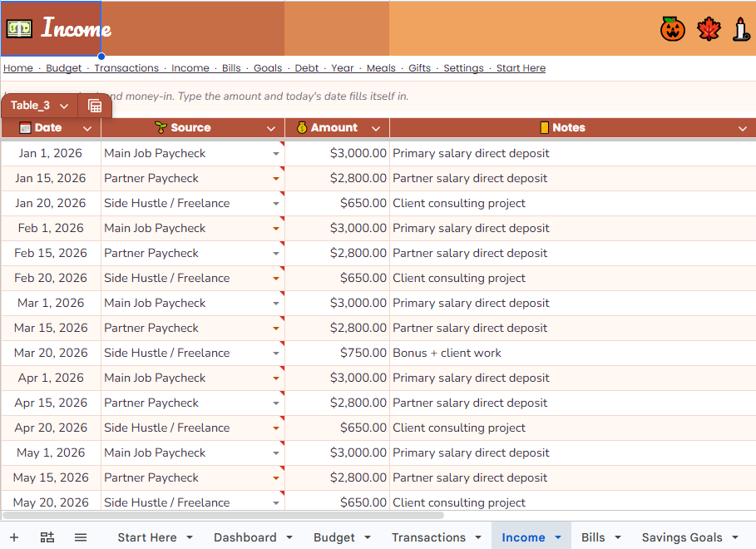Viewport: 756px width, 549px height.
Task: Open source dropdown for Mar 20, 2026 row
Action: [x=276, y=354]
